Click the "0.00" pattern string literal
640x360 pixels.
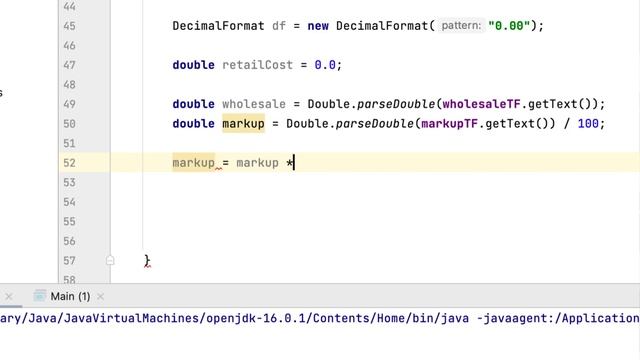point(509,26)
